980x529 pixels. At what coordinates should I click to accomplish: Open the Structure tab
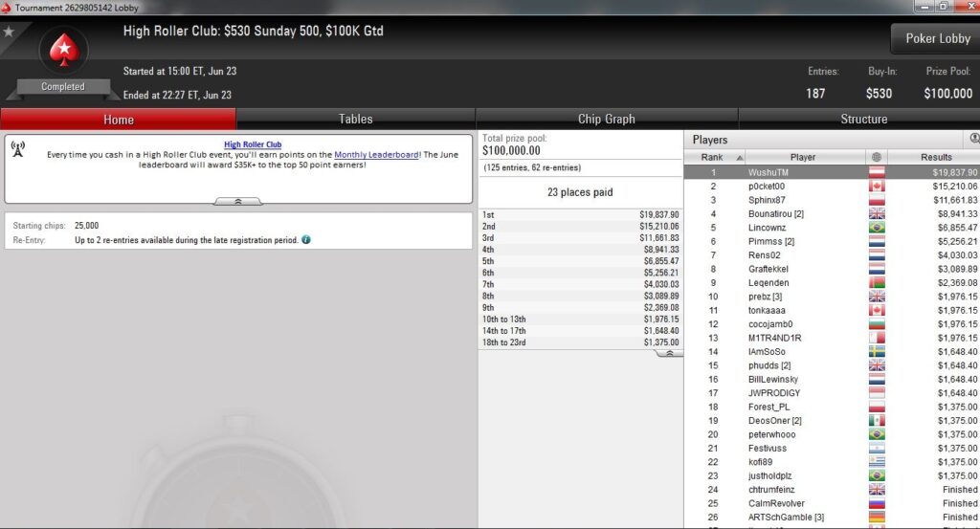863,120
